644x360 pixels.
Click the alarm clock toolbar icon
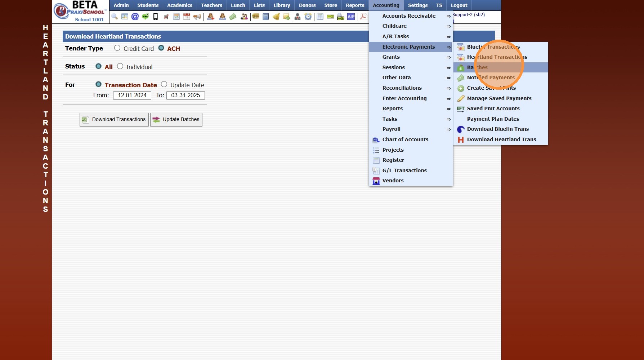click(308, 17)
